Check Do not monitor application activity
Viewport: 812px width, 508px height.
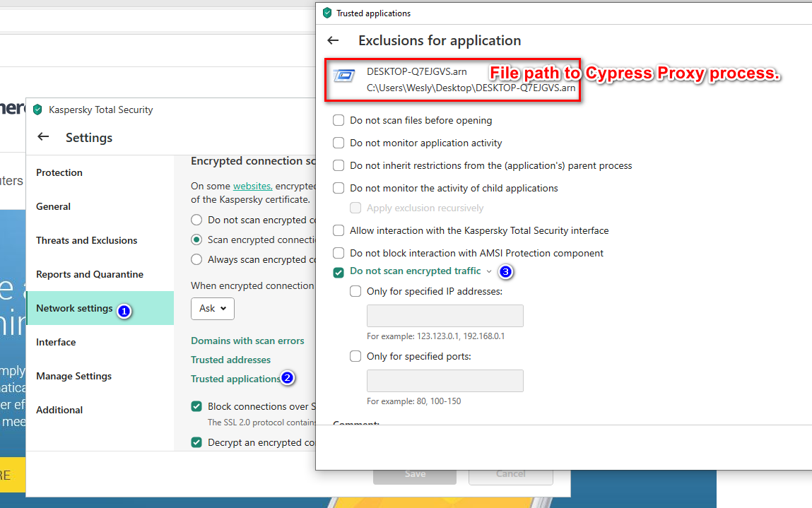(x=339, y=143)
